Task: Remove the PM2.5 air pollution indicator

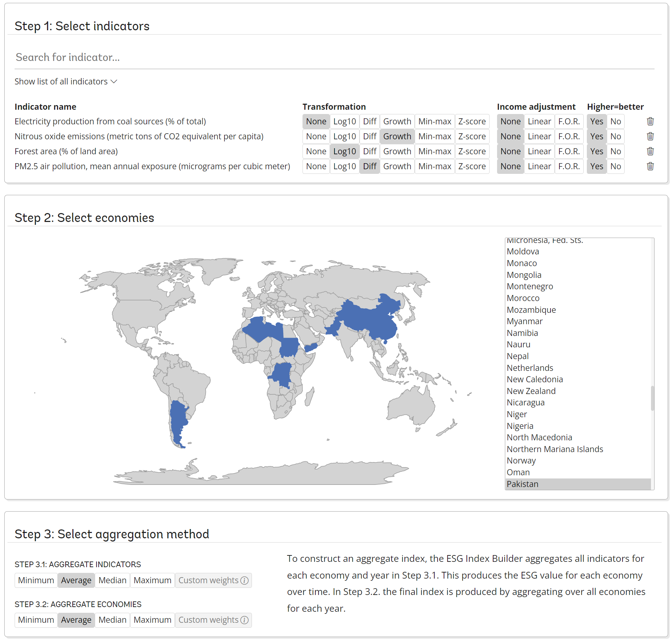Action: point(650,166)
